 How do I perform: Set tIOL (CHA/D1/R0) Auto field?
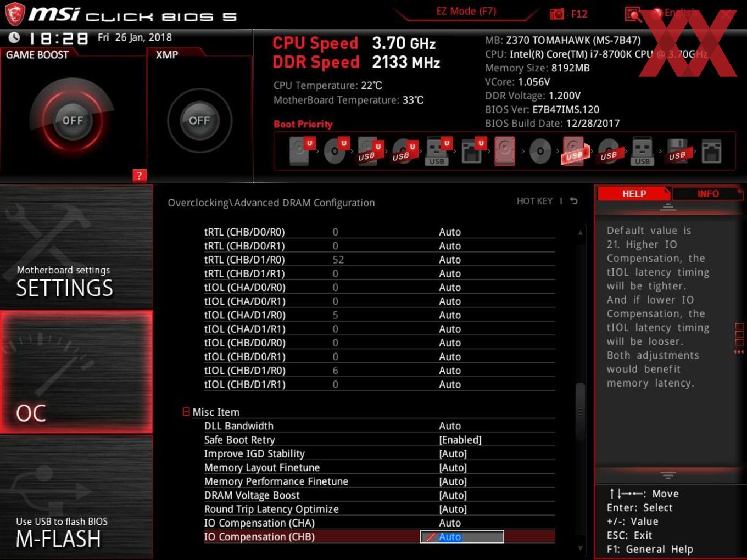tap(450, 315)
